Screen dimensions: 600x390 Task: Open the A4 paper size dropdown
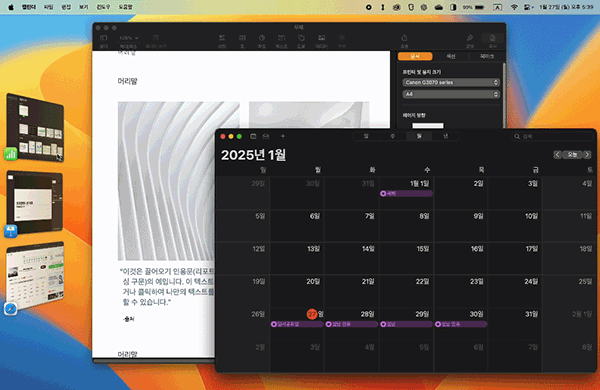tap(451, 94)
